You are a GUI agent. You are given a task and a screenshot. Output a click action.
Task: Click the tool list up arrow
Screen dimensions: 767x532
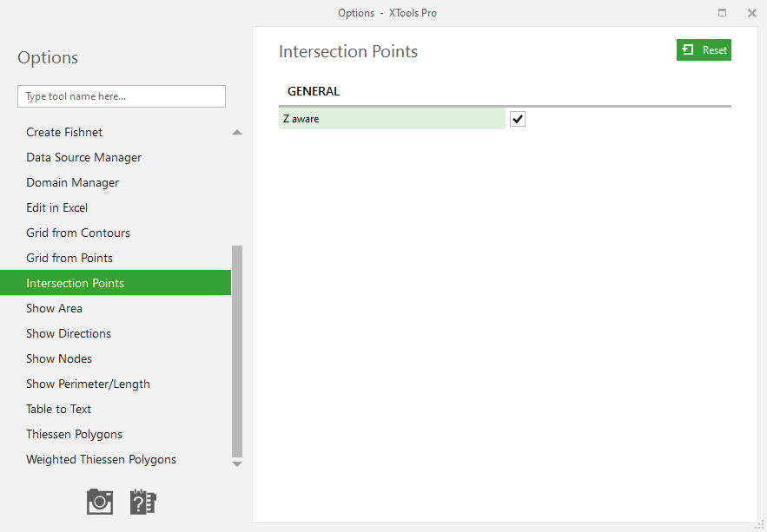[237, 133]
